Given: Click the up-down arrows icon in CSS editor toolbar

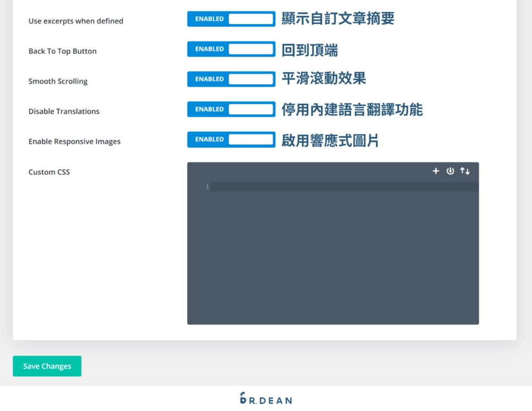Looking at the screenshot, I should 465,171.
